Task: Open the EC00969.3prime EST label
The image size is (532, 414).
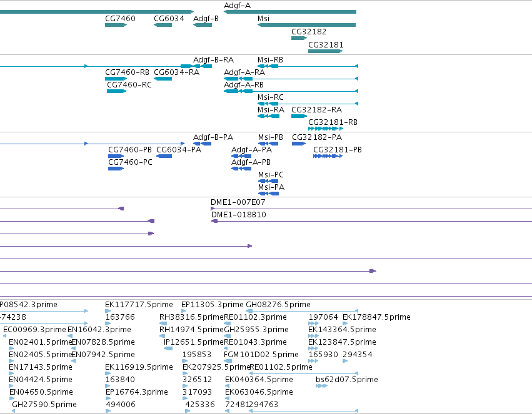Action: point(34,330)
